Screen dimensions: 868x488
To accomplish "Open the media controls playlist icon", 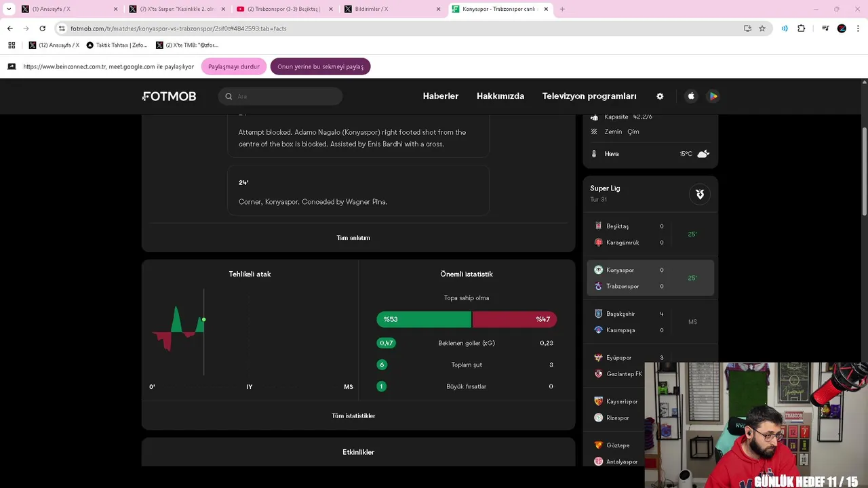I will (x=825, y=28).
